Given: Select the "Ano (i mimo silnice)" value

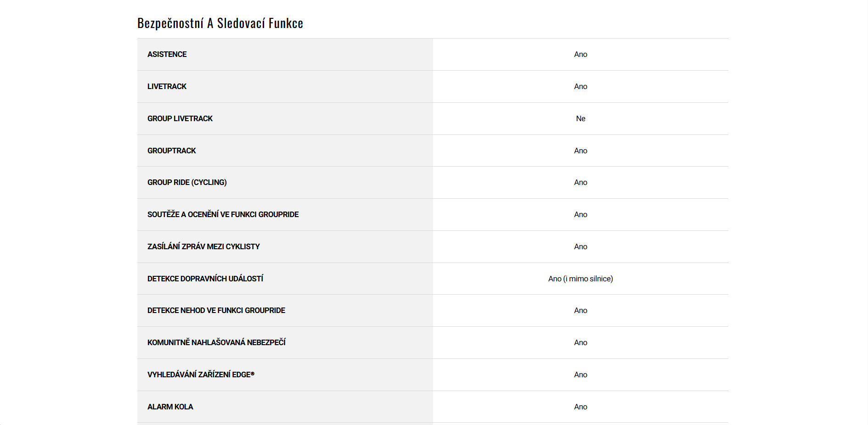Looking at the screenshot, I should click(581, 279).
